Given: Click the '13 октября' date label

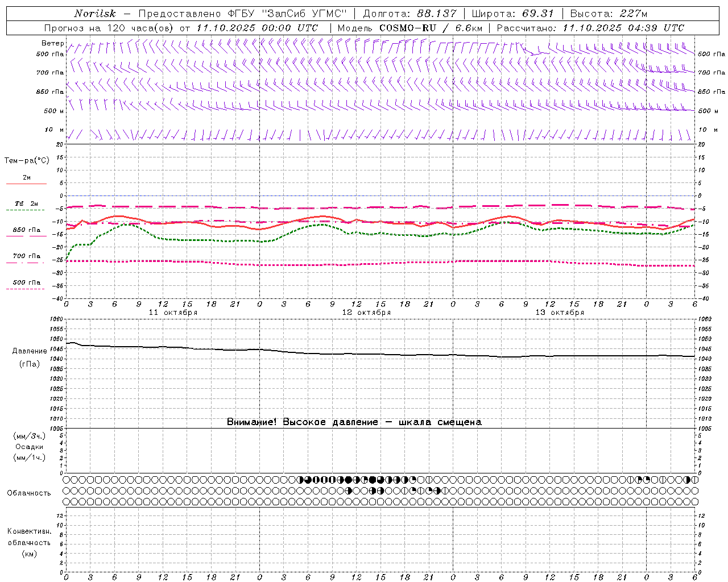Looking at the screenshot, I should [560, 313].
